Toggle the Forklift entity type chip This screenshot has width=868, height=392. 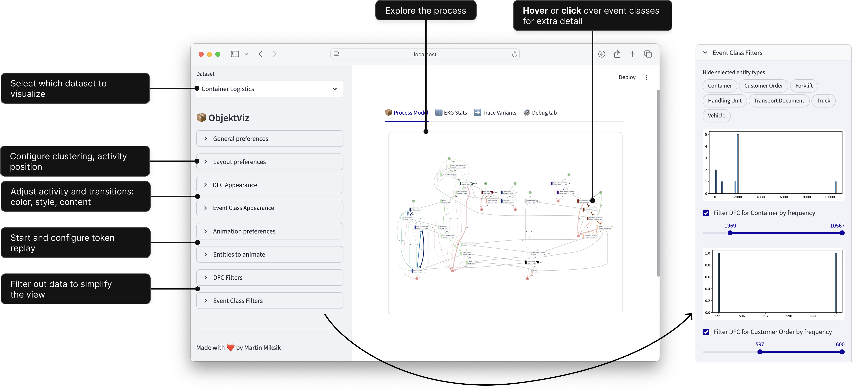pyautogui.click(x=804, y=86)
